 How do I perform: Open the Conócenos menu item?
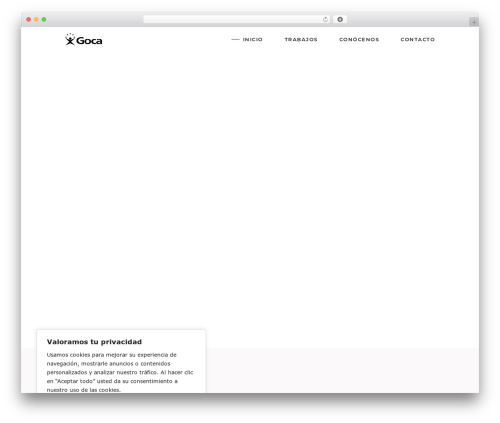[x=359, y=39]
